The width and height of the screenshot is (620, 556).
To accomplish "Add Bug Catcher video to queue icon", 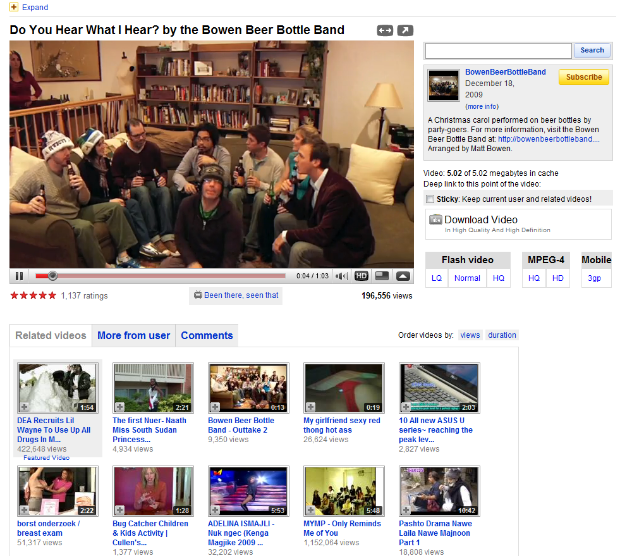I will [119, 510].
